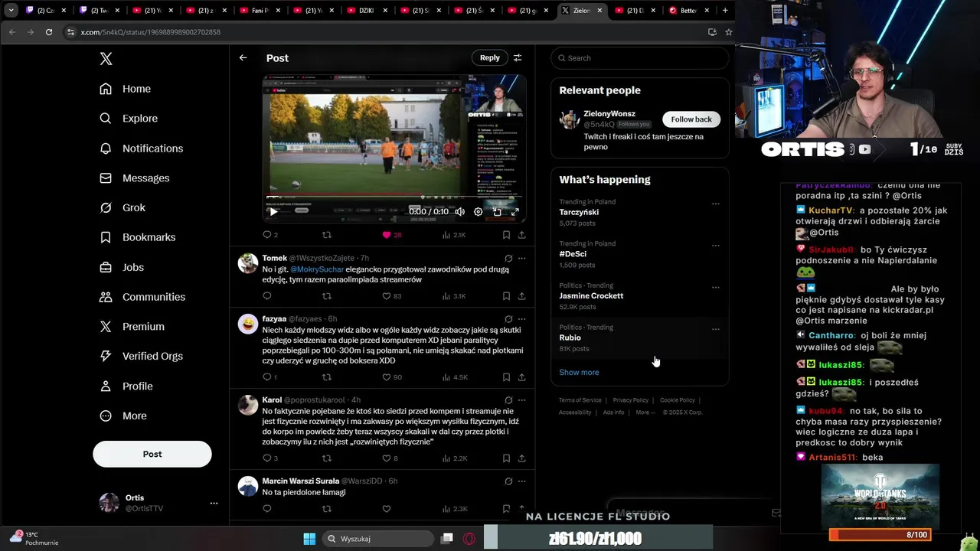Screen dimensions: 980x551
Task: Open Bookmarks in the sidebar
Action: click(138, 237)
